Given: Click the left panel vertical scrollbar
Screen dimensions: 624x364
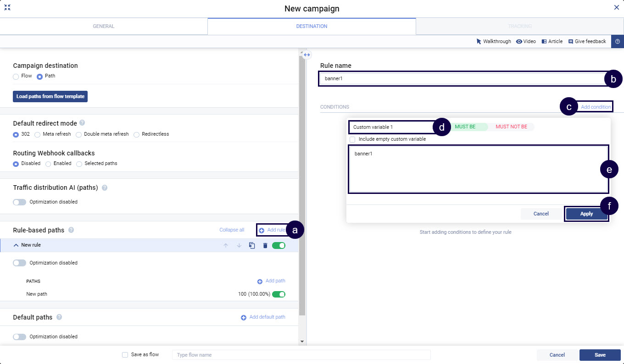Looking at the screenshot, I should [x=302, y=183].
